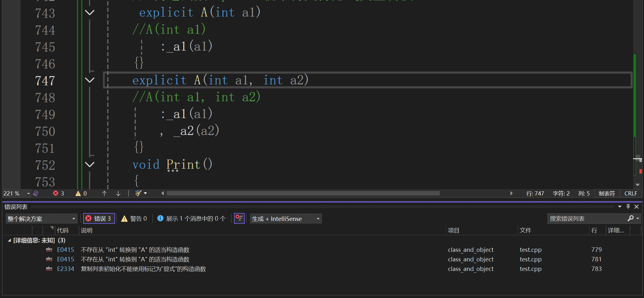This screenshot has width=644, height=298.
Task: Sort errors by 文件 column
Action: pyautogui.click(x=553, y=231)
